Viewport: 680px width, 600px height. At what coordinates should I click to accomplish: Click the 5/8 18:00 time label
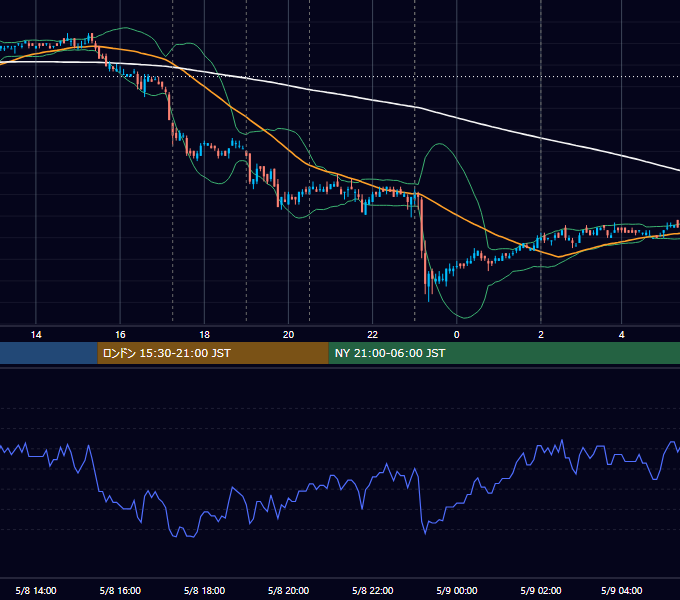204,590
